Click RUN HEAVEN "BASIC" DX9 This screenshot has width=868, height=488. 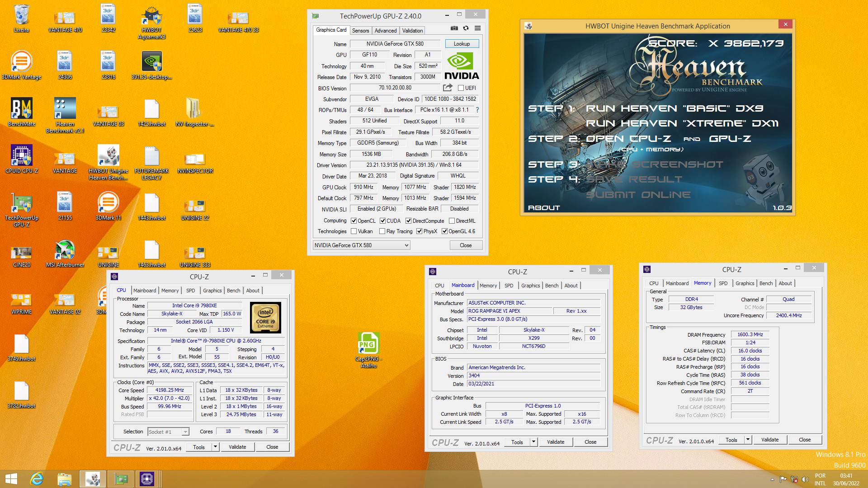[x=675, y=108]
